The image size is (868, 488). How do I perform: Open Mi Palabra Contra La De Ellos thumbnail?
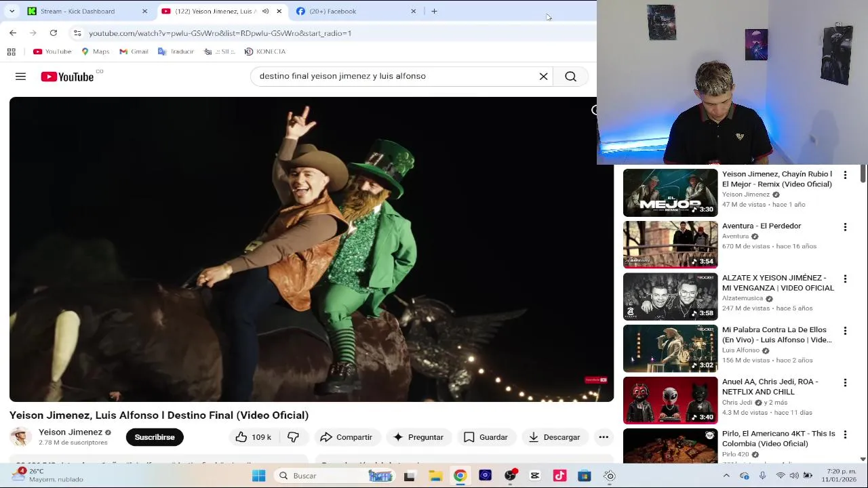tap(670, 348)
